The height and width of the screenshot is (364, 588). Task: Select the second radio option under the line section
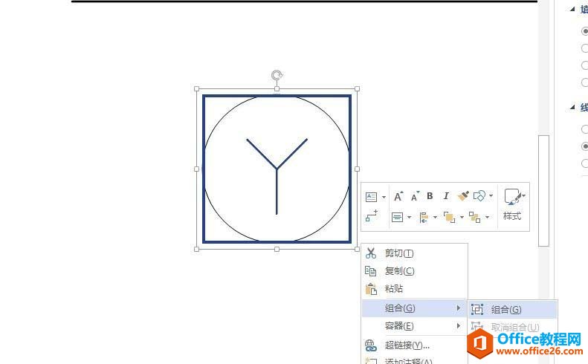pyautogui.click(x=585, y=146)
